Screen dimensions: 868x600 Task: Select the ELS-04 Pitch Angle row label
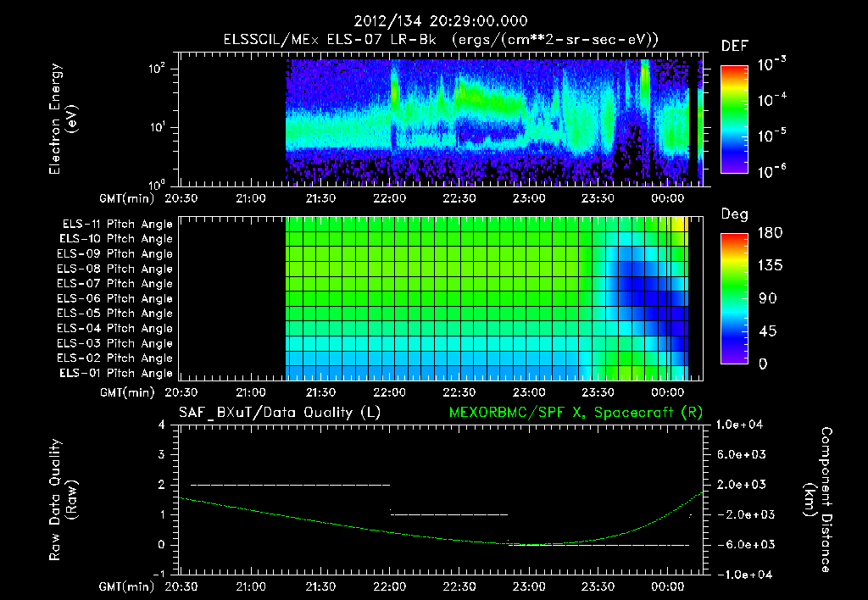point(115,329)
